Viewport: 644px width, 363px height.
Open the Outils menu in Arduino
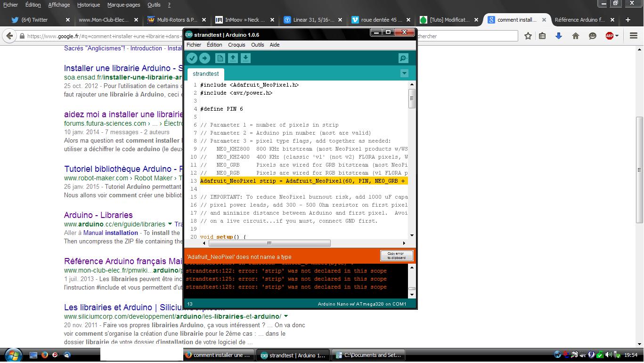pyautogui.click(x=257, y=45)
